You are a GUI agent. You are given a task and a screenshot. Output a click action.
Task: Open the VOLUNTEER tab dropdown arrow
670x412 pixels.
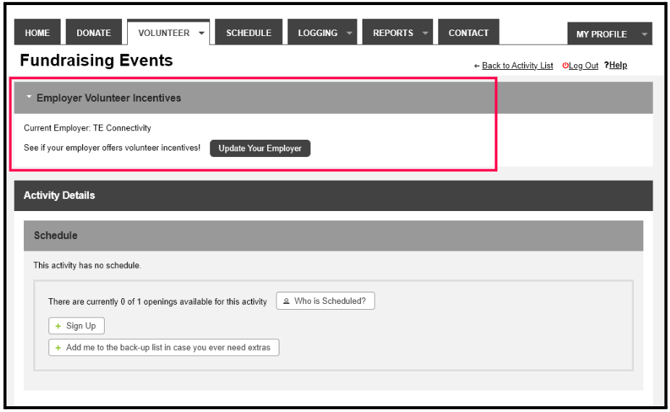(x=202, y=33)
